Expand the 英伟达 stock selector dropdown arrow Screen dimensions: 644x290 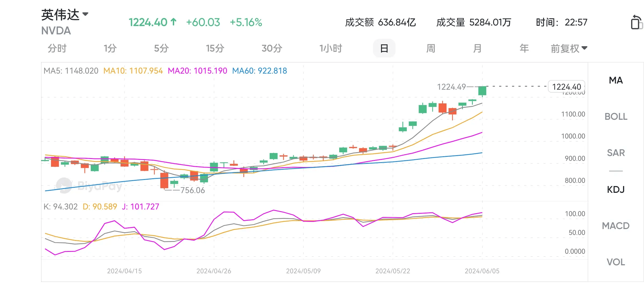point(85,14)
